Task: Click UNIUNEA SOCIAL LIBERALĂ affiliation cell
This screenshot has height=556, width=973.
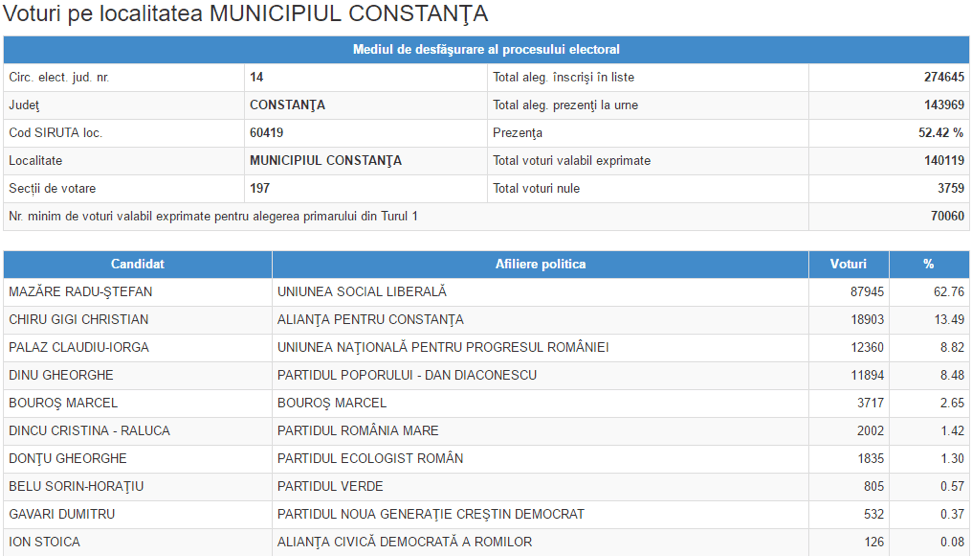Action: [362, 292]
